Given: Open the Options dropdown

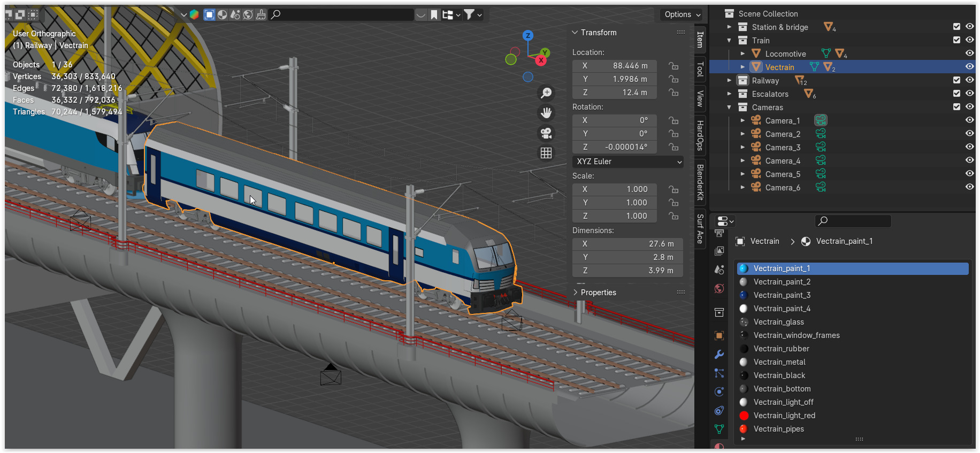Looking at the screenshot, I should (682, 14).
